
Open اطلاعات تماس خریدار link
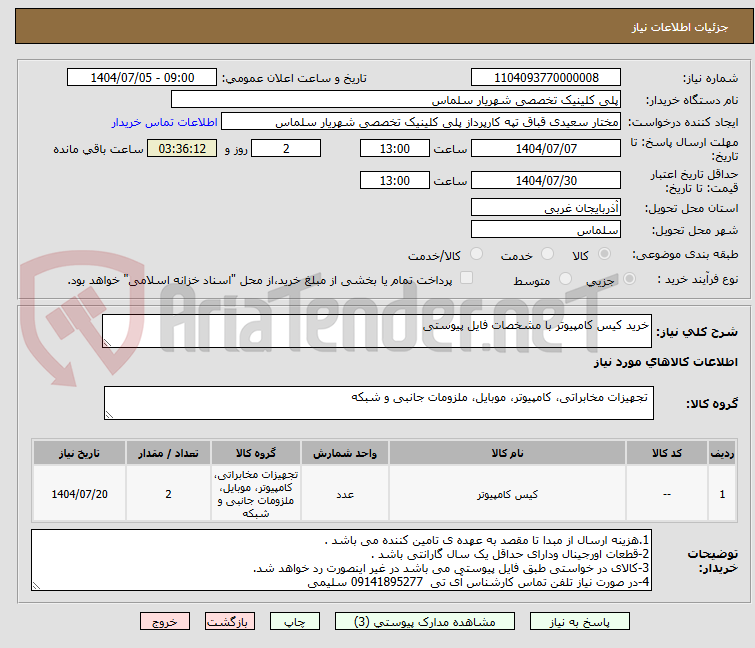click(165, 122)
